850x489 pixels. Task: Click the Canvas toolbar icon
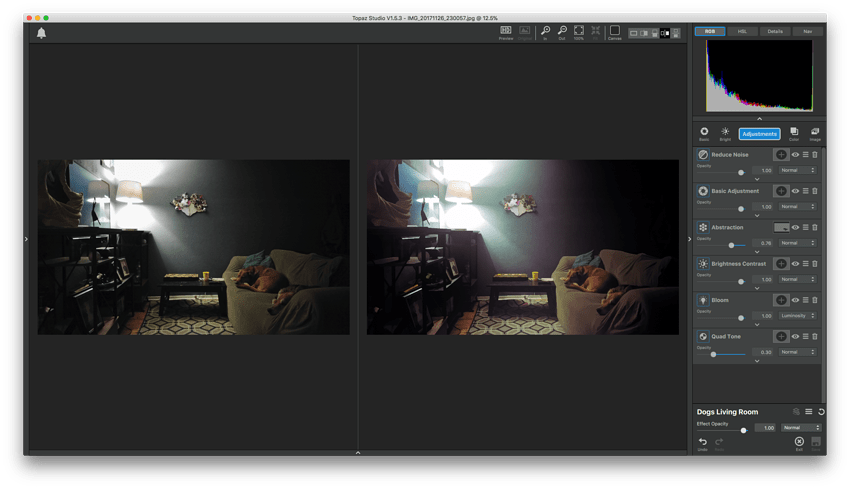[614, 33]
